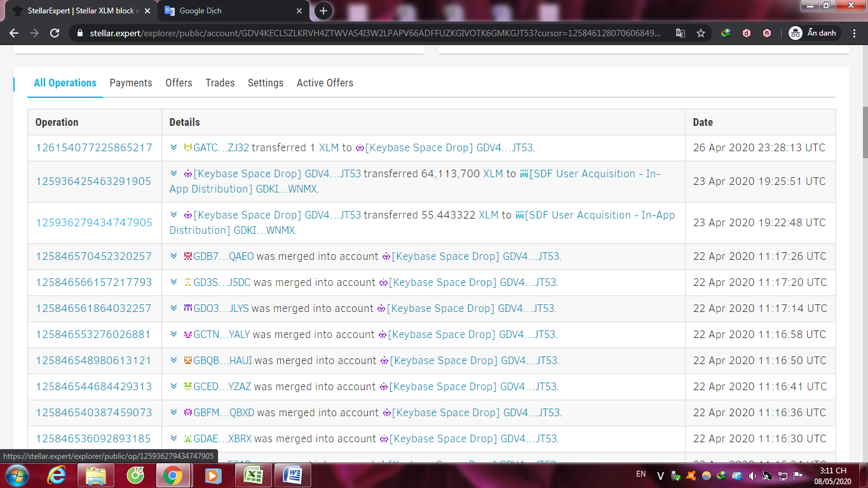Expand details of operation 125846553276026881
The image size is (868, 488).
(173, 334)
